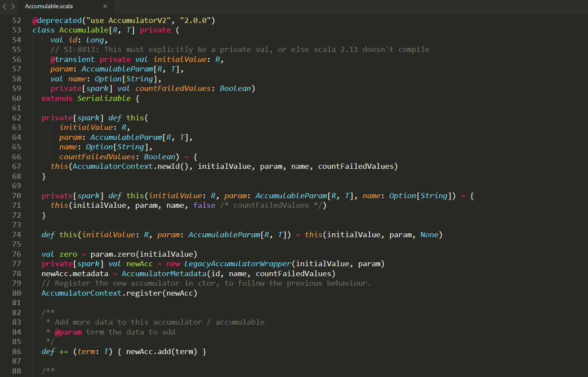Click the /* countFailedValues */ inline comment
This screenshot has width=588, height=377.
pos(271,205)
